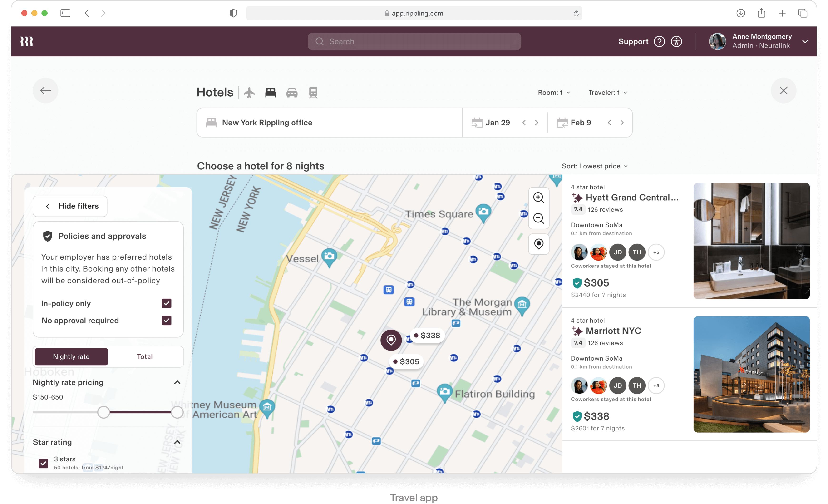Click New York Rippling office location field
This screenshot has width=828, height=504.
(x=329, y=123)
